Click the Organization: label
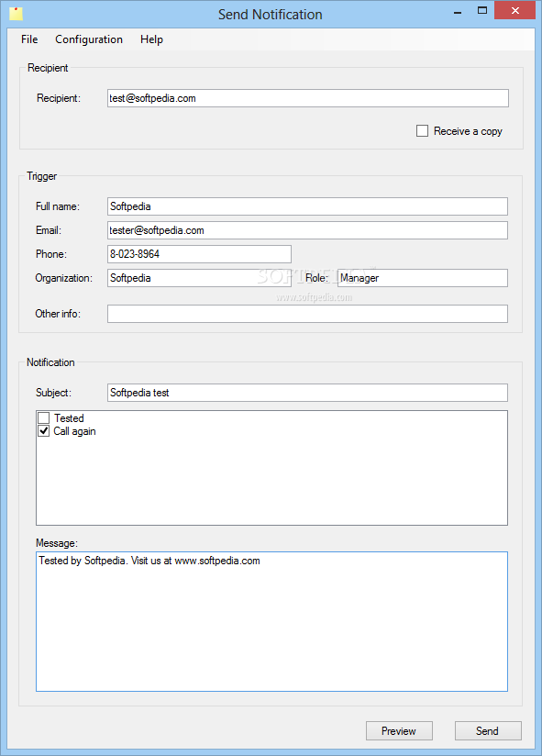 64,278
